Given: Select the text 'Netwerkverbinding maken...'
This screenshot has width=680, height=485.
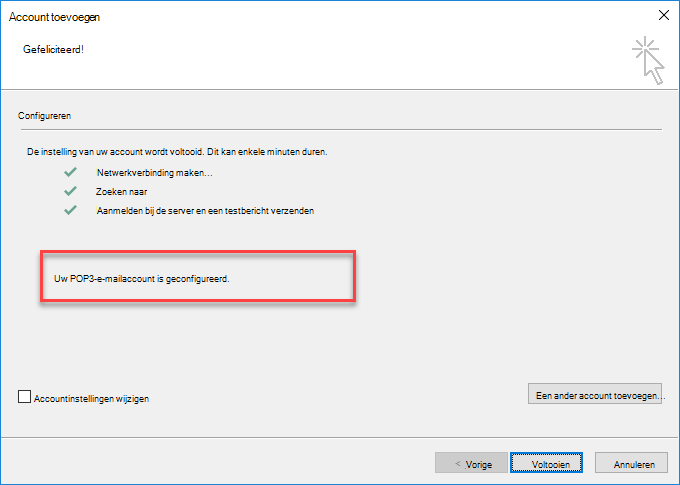Looking at the screenshot, I should tap(154, 173).
